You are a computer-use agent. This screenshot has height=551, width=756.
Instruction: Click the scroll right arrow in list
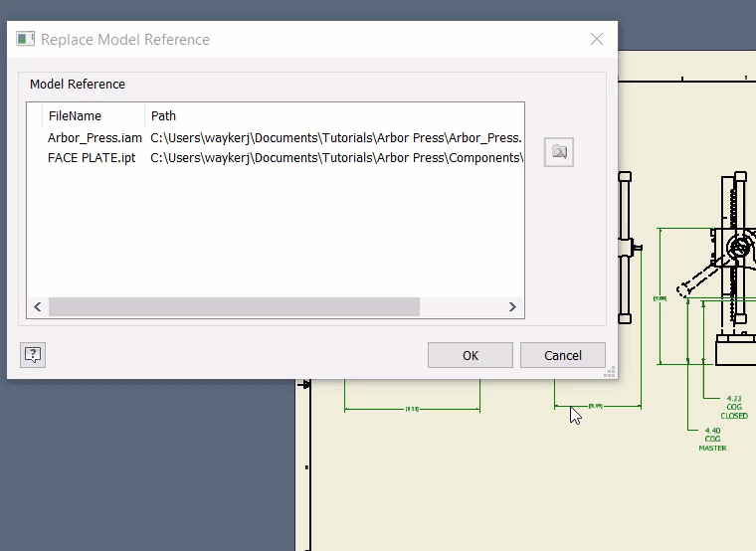click(513, 307)
